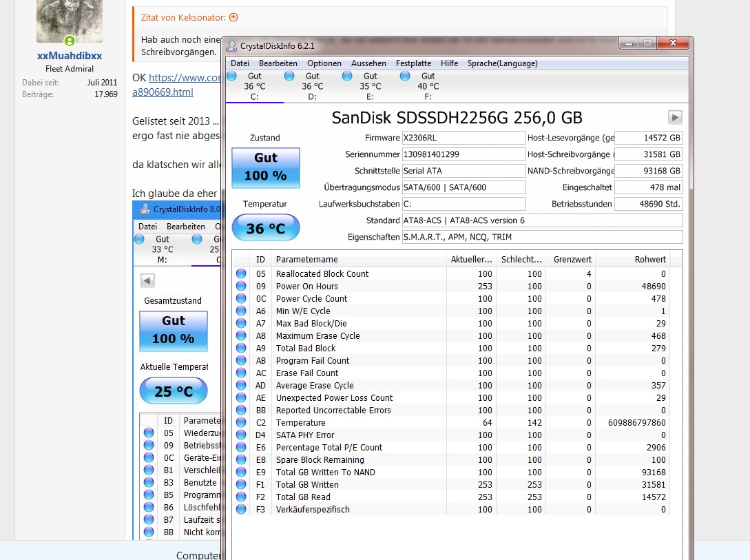Click status orb for Max Bad Block/Die
This screenshot has width=750, height=560.
click(241, 323)
